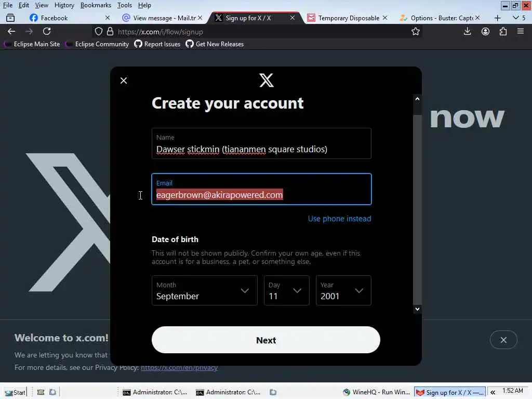Open the x.com privacy policy link
The image size is (532, 399).
click(179, 367)
